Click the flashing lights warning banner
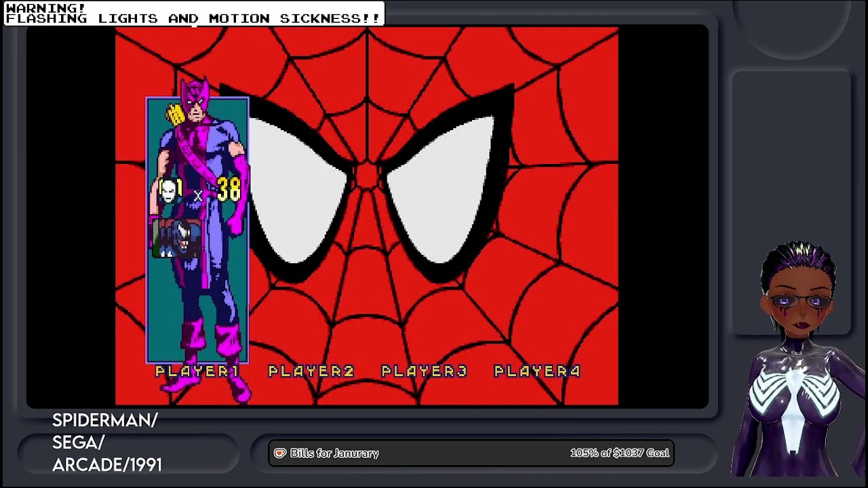This screenshot has height=488, width=868. 194,13
